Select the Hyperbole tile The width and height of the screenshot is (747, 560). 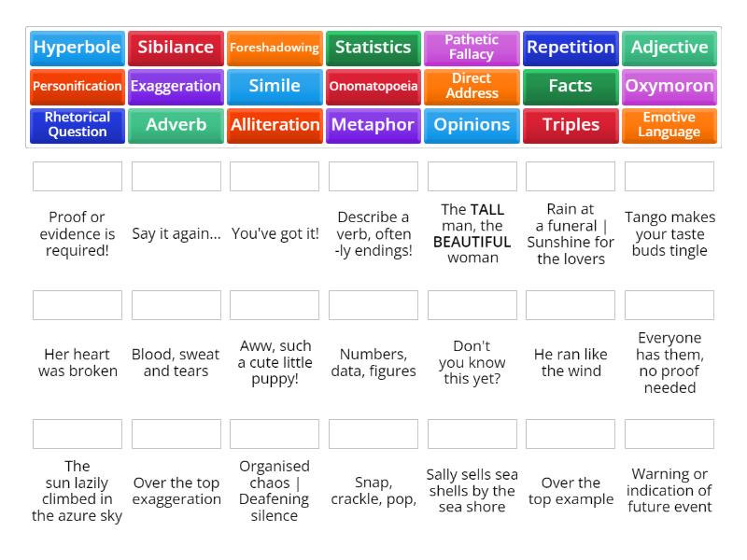pyautogui.click(x=77, y=48)
